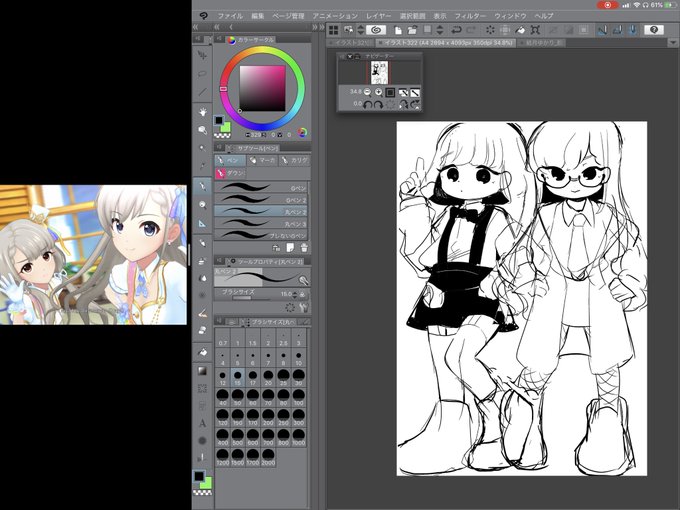Toggle the brush size lock icon

303,294
